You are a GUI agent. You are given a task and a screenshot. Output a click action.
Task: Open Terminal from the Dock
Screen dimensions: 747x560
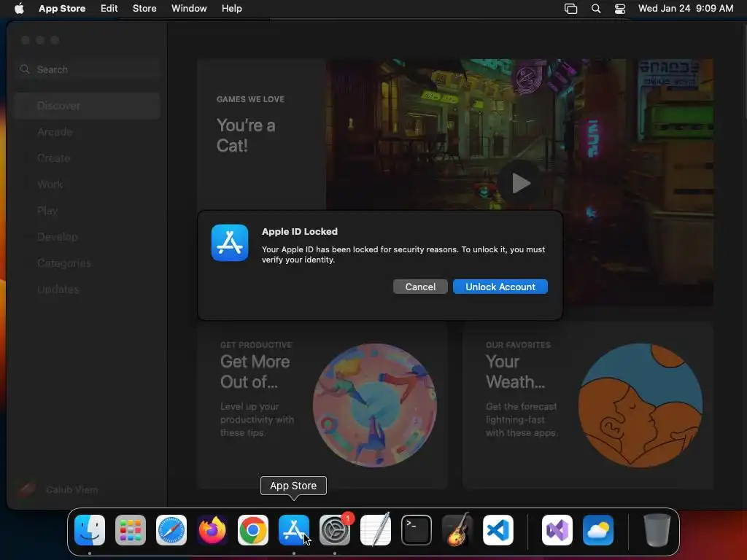[417, 530]
